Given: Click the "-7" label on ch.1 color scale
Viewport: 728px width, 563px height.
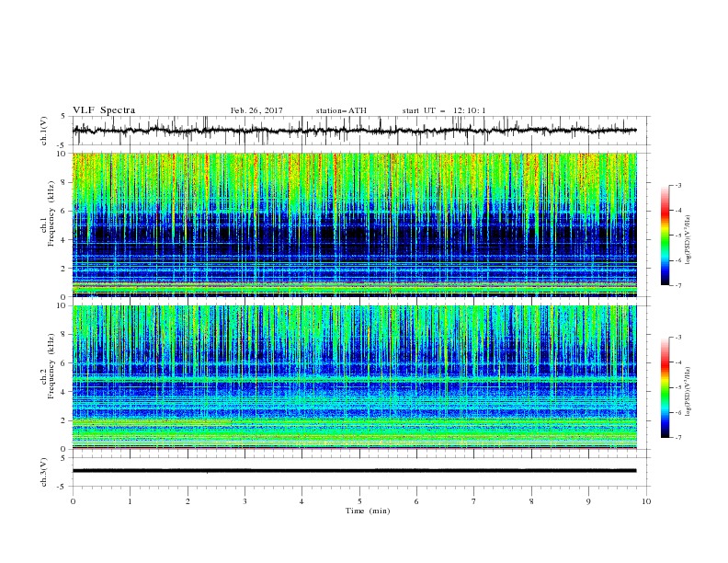Looking at the screenshot, I should pyautogui.click(x=677, y=285).
